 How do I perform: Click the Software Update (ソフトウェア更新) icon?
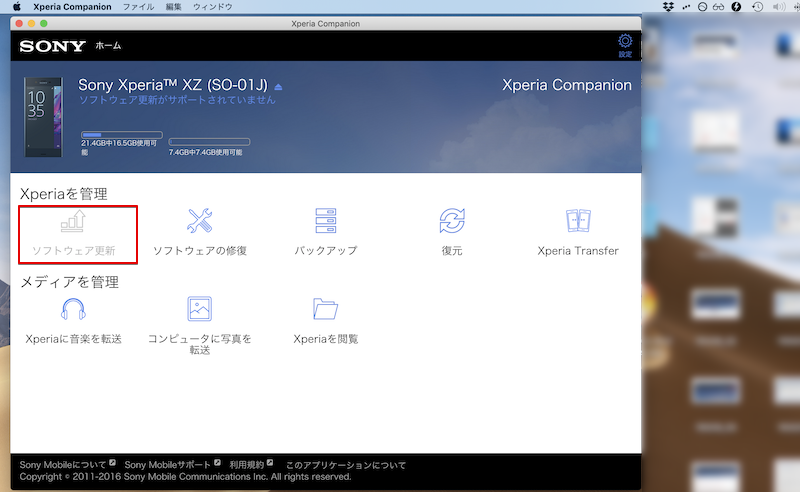point(74,221)
